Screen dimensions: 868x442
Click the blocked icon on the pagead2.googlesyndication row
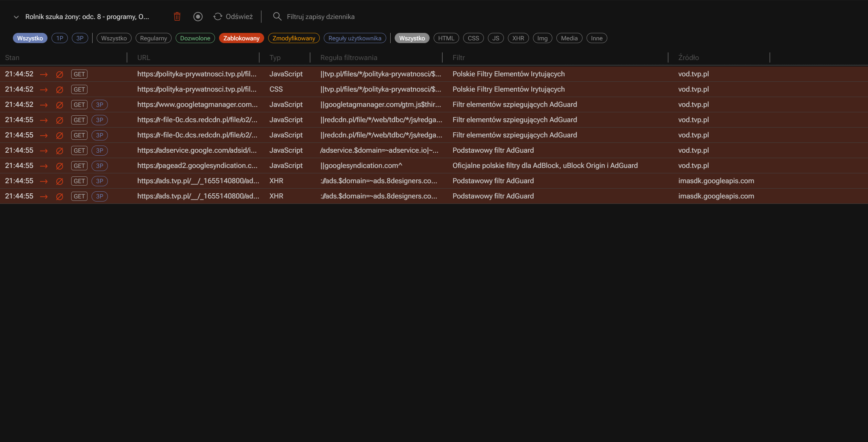pyautogui.click(x=60, y=166)
